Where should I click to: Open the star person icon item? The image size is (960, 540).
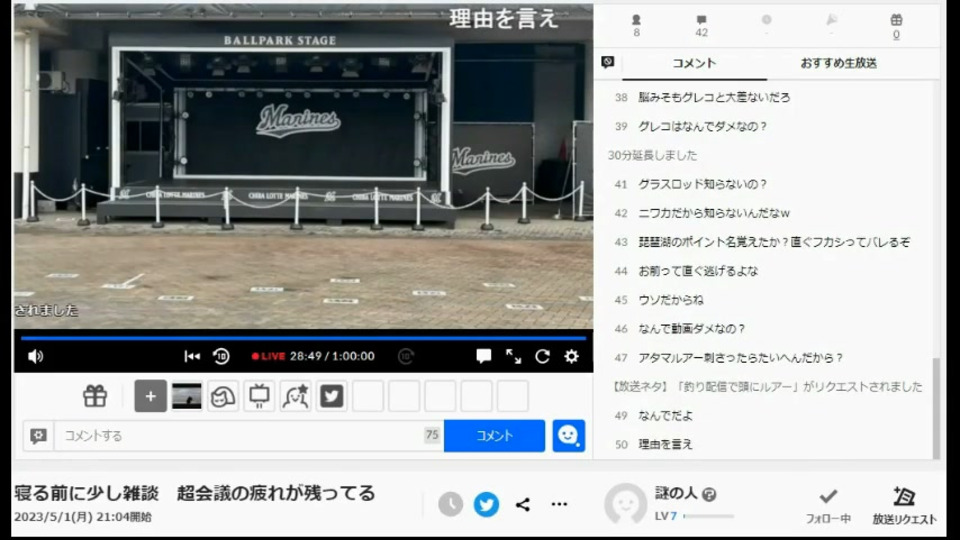295,396
